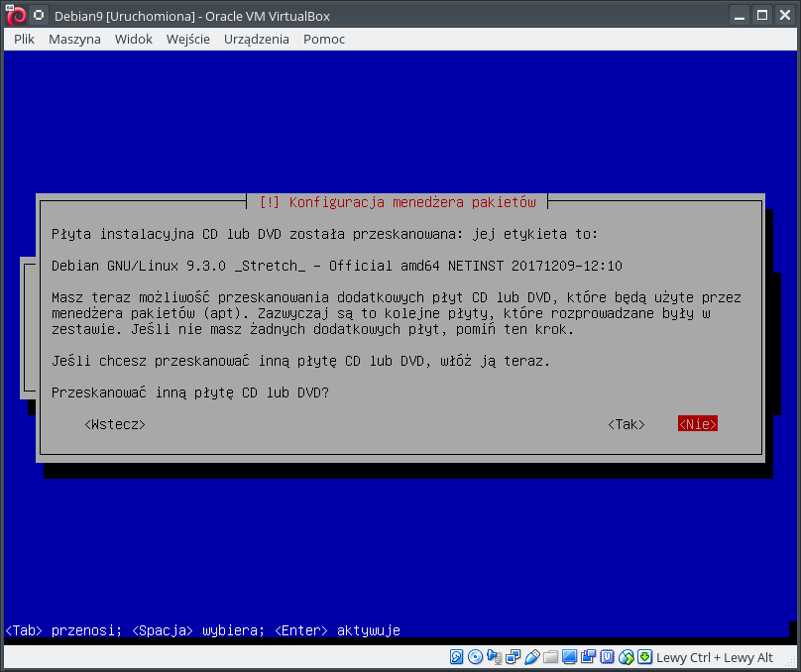Image resolution: width=801 pixels, height=672 pixels.
Task: Click the processor features chip icon
Action: pyautogui.click(x=608, y=657)
